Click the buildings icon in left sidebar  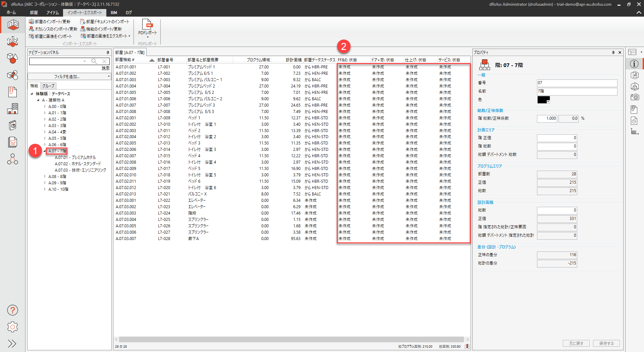click(12, 109)
